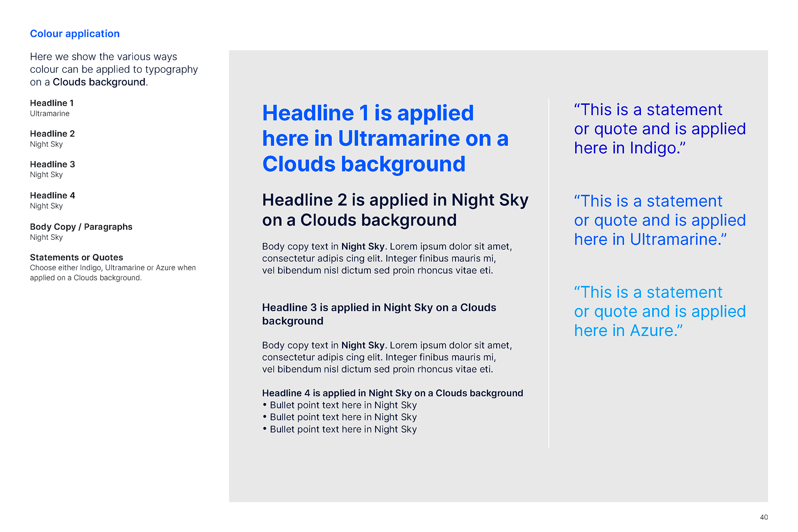Viewport: 798px width, 532px height.
Task: Click the Headline 4 Night Sky heading line
Action: pyautogui.click(x=392, y=393)
